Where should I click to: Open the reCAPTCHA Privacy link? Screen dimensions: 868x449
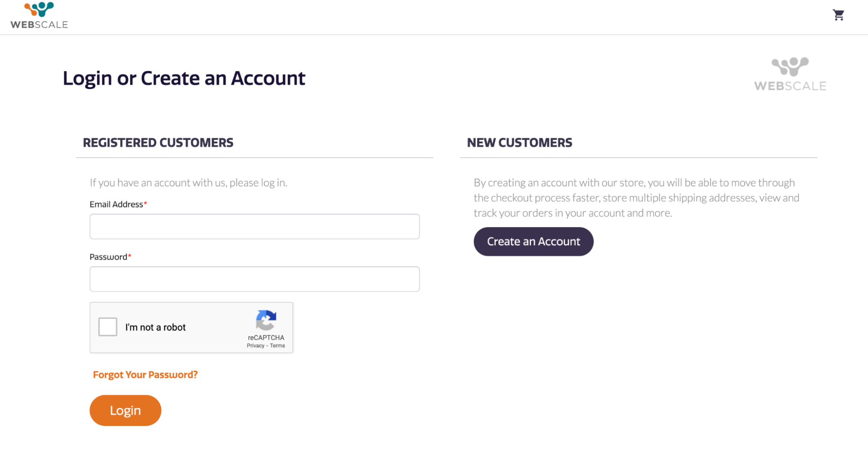tap(255, 346)
